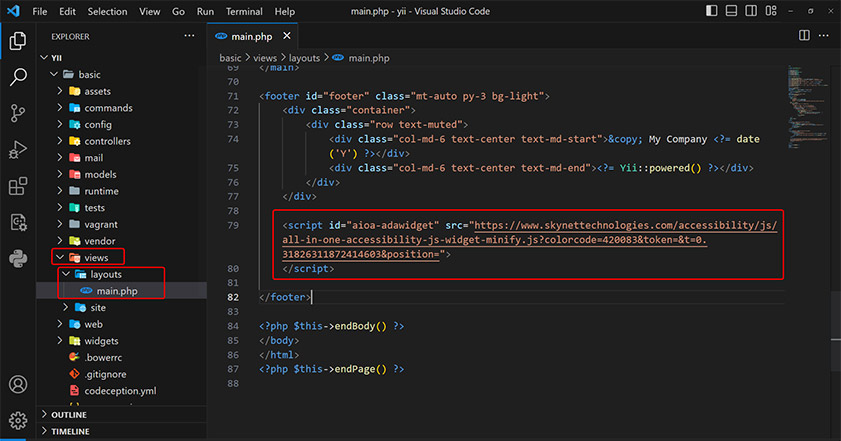Click the basic breadcrumb segment
The height and width of the screenshot is (441, 841).
230,57
